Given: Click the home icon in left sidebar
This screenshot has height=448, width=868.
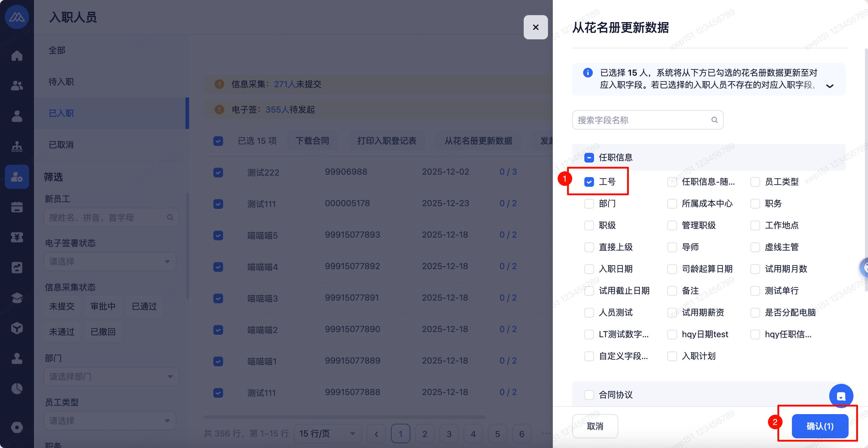Looking at the screenshot, I should pos(17,55).
